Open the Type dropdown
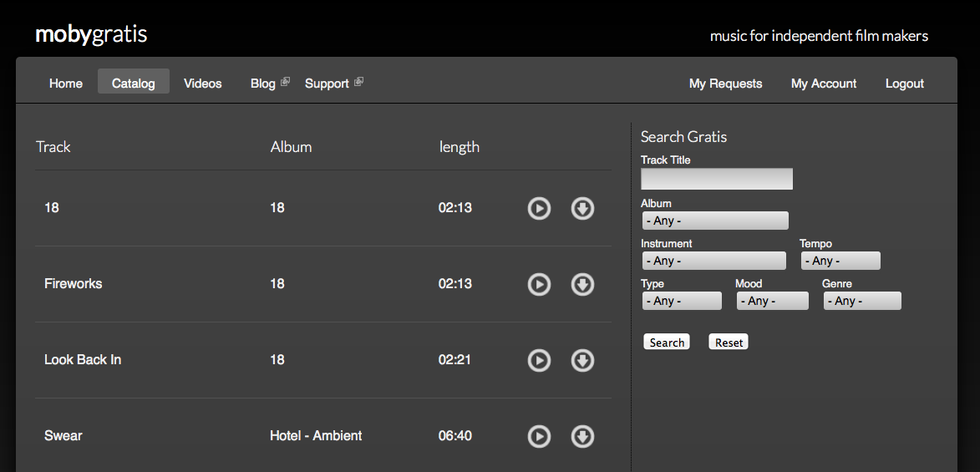This screenshot has height=472, width=980. [x=681, y=301]
